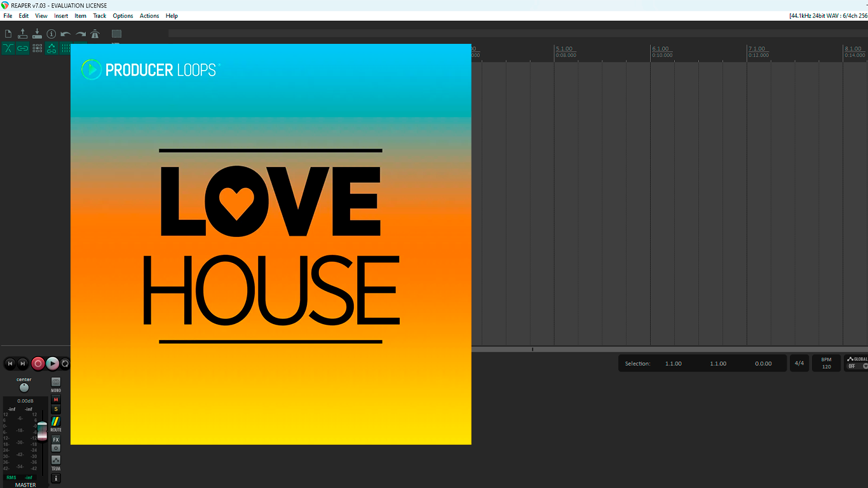The image size is (868, 488).
Task: Click the master volume fader handle
Action: tap(42, 431)
